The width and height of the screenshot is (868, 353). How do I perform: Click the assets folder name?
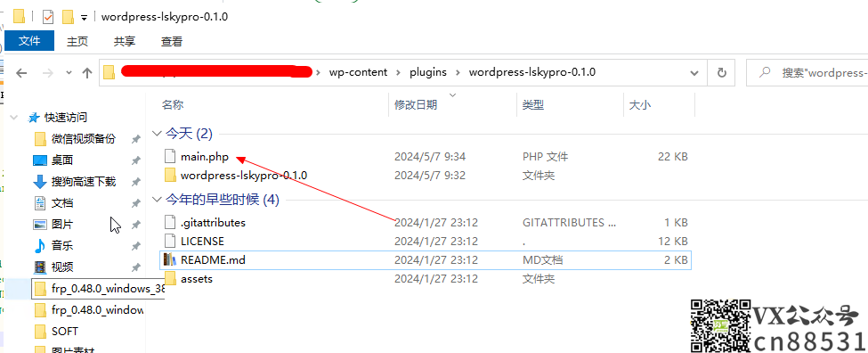coord(197,279)
